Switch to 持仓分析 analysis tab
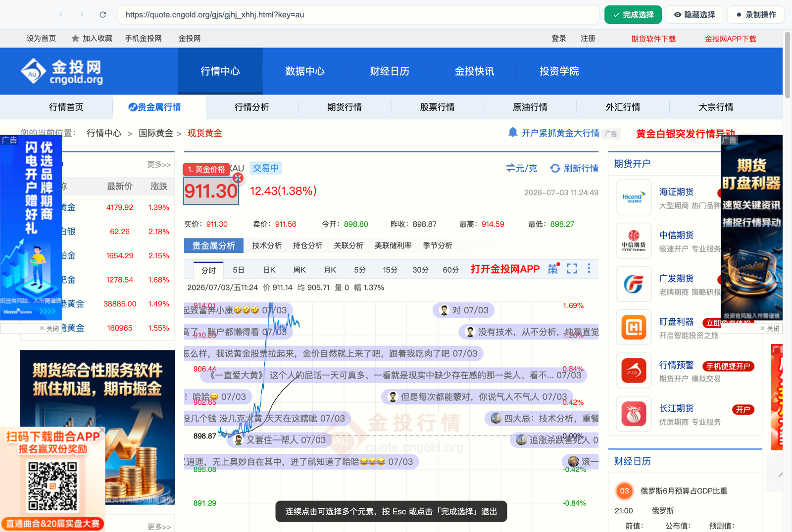 (x=307, y=245)
